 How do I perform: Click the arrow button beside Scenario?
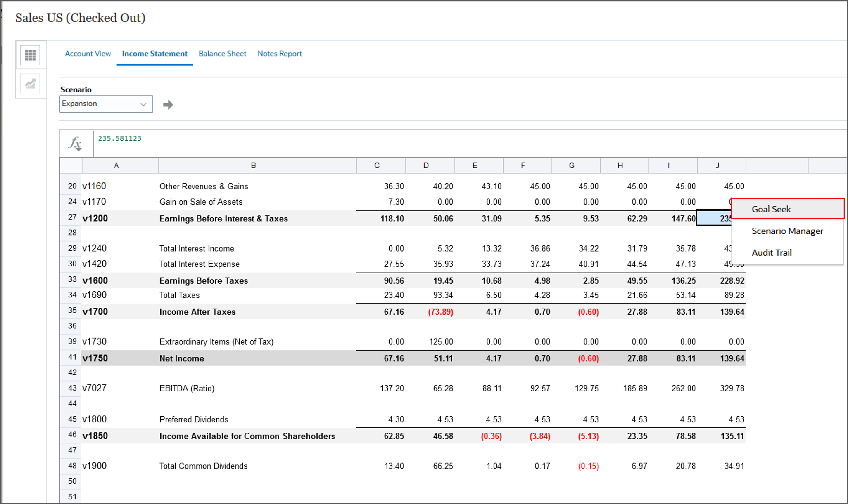click(x=168, y=105)
